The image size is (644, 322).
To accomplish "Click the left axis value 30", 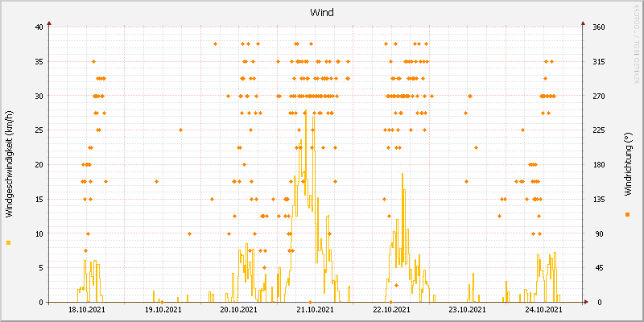I will point(39,96).
